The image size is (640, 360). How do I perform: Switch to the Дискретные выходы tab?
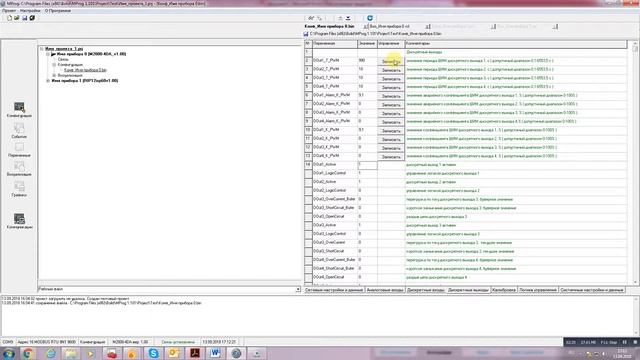[x=468, y=290]
